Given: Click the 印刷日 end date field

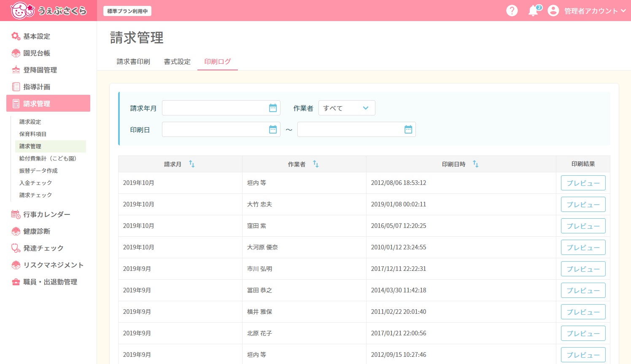Looking at the screenshot, I should pos(356,129).
